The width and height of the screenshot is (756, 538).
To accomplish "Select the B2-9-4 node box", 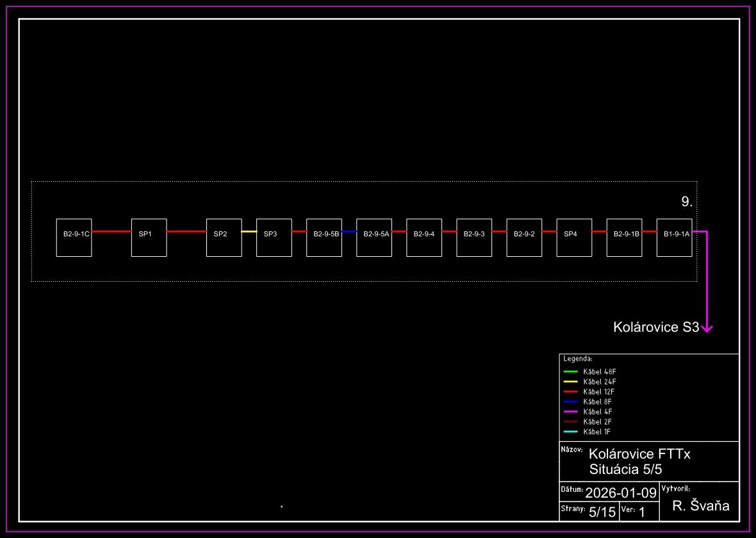I will click(423, 238).
